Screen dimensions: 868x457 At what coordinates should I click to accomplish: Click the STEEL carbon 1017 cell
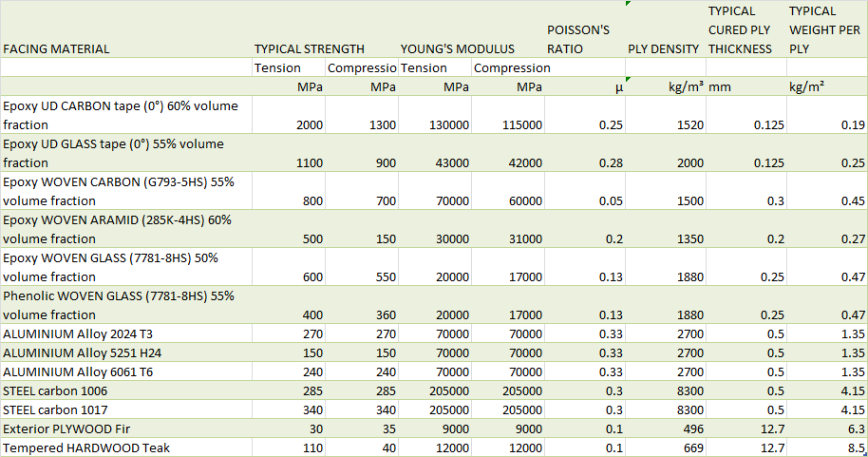pyautogui.click(x=126, y=409)
